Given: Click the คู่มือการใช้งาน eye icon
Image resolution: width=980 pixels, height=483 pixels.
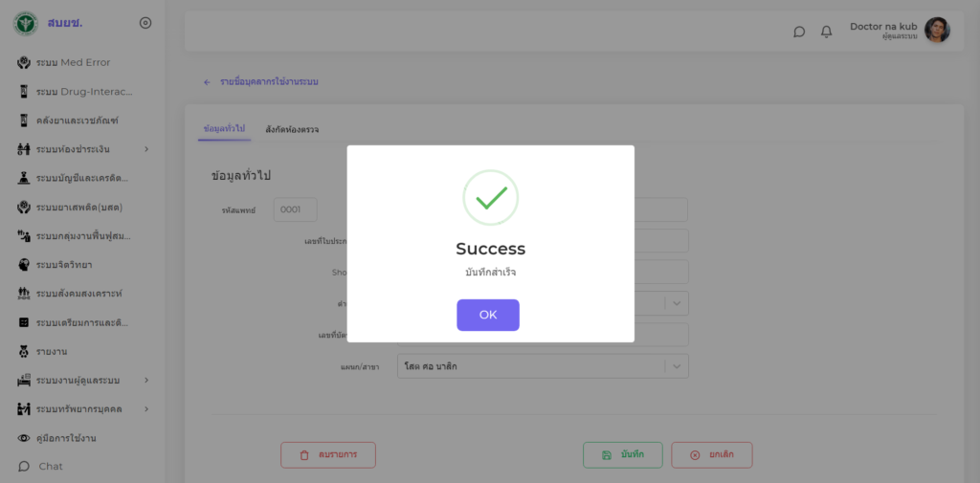Looking at the screenshot, I should point(24,438).
